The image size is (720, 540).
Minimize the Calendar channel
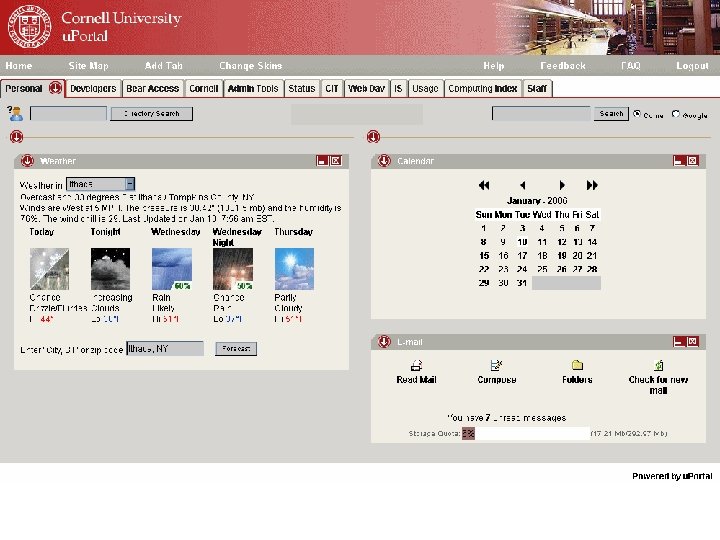point(679,161)
